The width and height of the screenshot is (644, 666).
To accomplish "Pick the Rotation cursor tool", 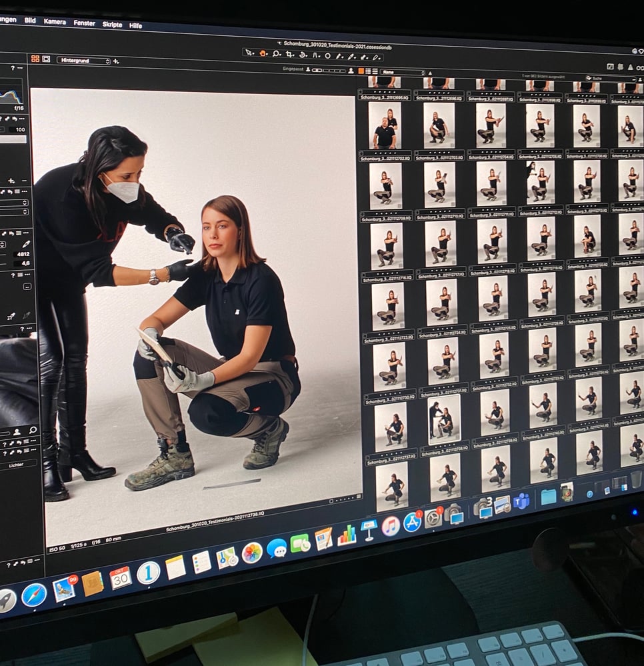I will (x=303, y=55).
